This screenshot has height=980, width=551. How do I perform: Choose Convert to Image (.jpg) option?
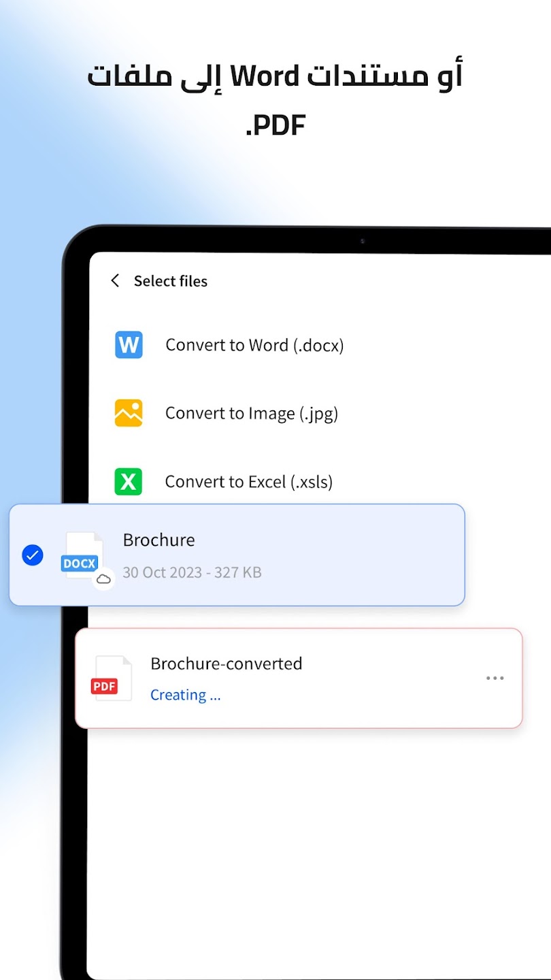252,413
